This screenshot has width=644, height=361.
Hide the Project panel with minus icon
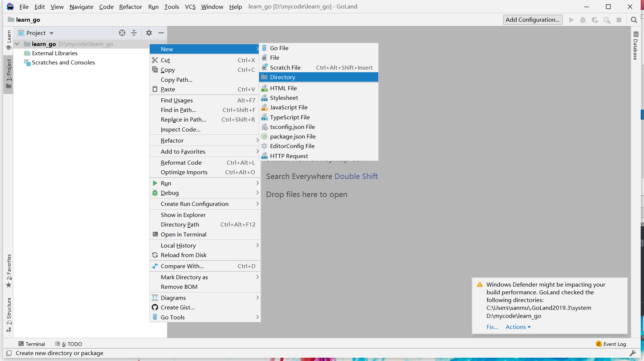pyautogui.click(x=161, y=33)
